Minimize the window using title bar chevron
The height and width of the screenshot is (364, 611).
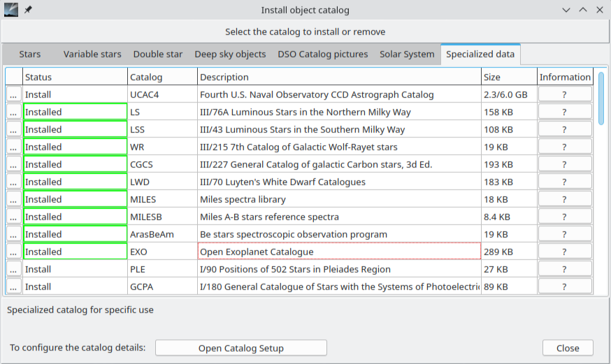566,10
